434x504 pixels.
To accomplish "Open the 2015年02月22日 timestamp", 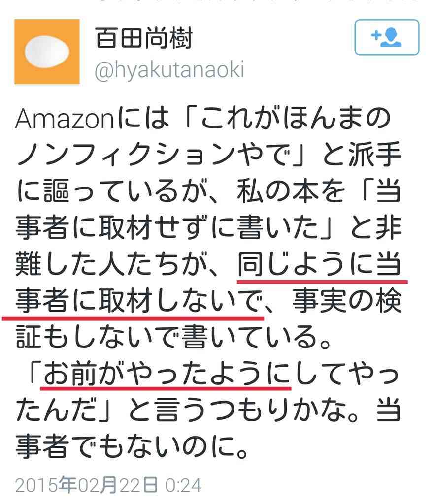I will (x=87, y=485).
